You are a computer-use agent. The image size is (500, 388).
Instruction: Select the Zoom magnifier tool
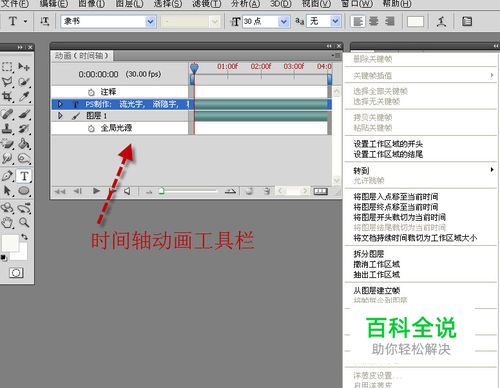(x=24, y=223)
